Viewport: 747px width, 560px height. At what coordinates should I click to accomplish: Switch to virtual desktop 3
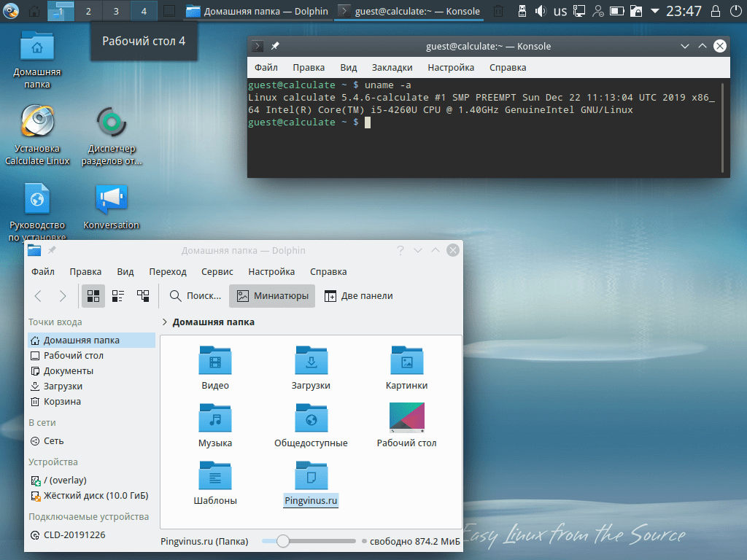tap(116, 11)
